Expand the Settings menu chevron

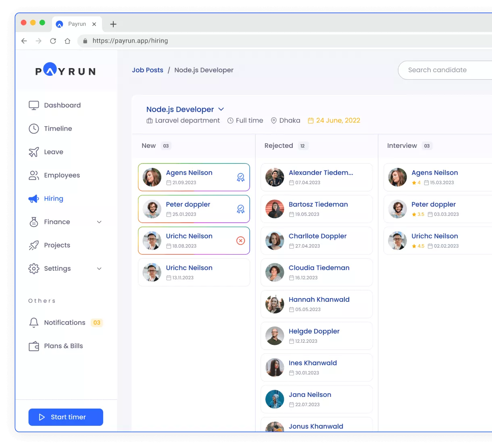tap(99, 268)
